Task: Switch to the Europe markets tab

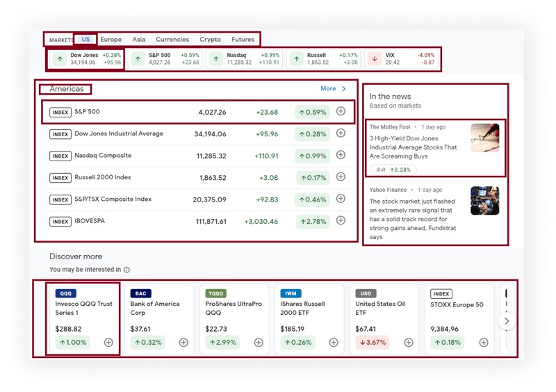Action: tap(111, 40)
